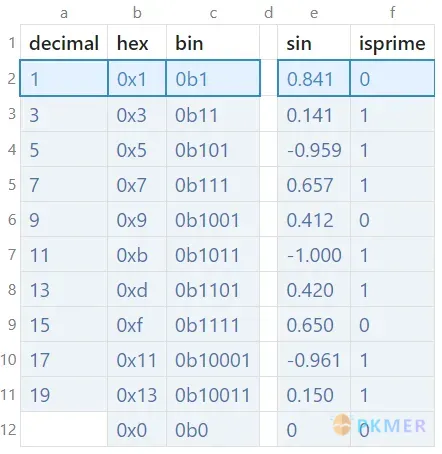Click the narrow column d header
The width and height of the screenshot is (442, 454).
tap(268, 13)
